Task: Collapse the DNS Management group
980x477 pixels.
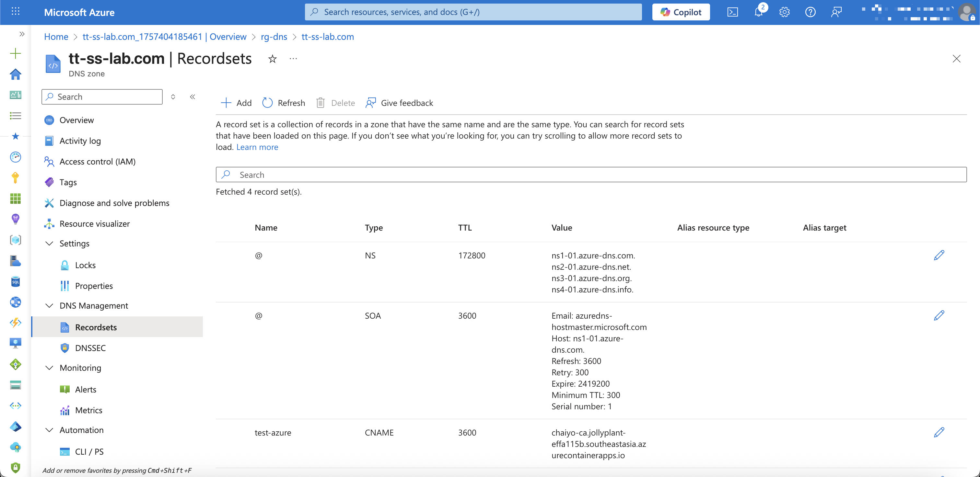Action: pos(49,306)
